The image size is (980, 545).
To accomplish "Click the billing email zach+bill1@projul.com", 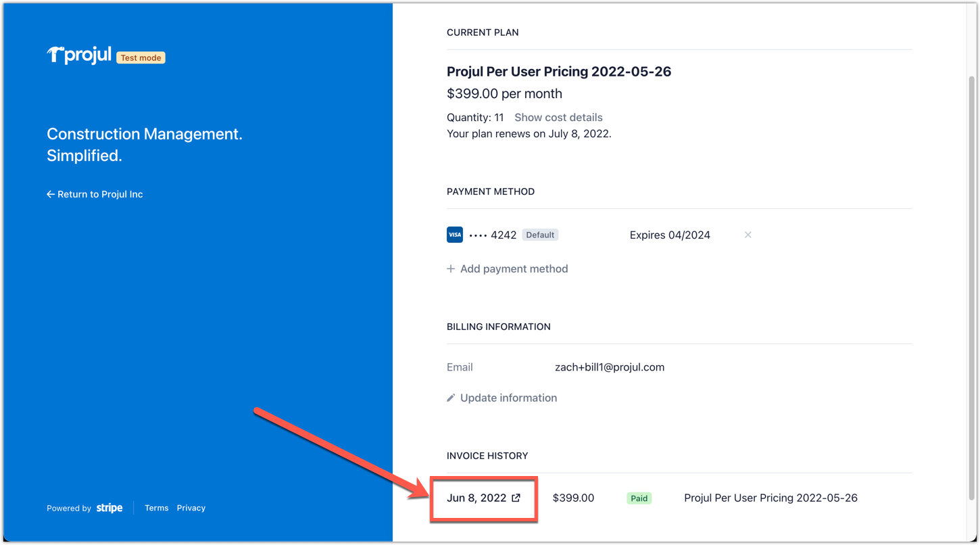I will (609, 367).
